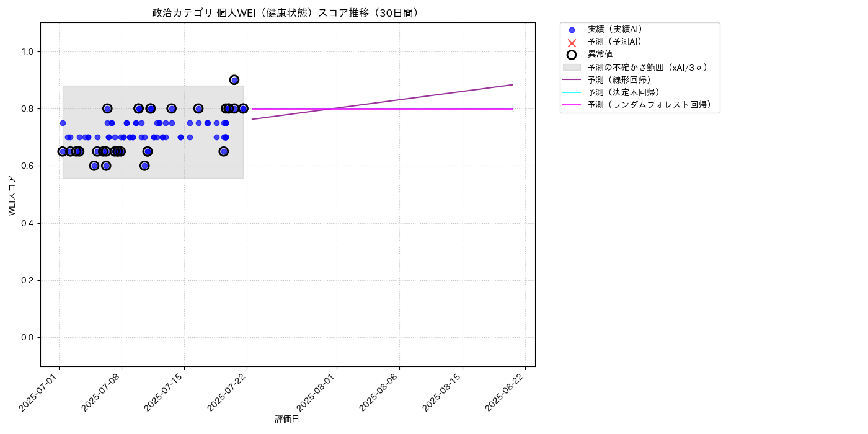The height and width of the screenshot is (434, 868).
Task: Click the gray uncertainty range legend swatch
Action: pyautogui.click(x=572, y=67)
